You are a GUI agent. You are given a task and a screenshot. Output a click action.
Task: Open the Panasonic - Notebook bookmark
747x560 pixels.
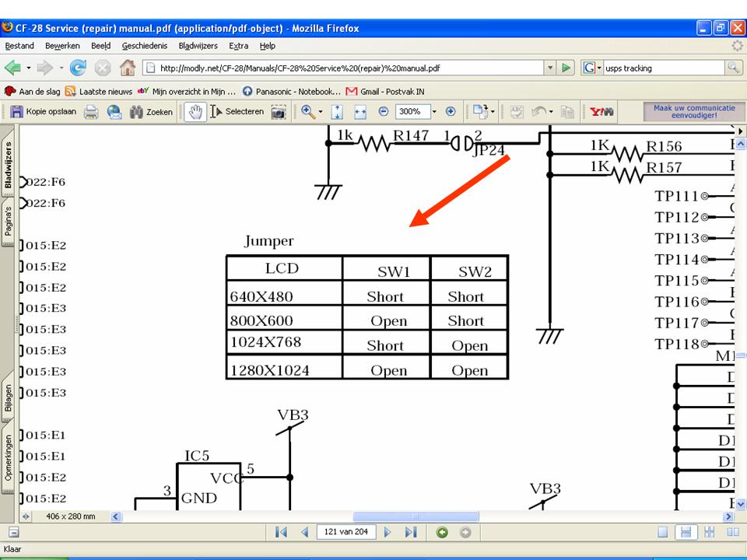point(292,92)
